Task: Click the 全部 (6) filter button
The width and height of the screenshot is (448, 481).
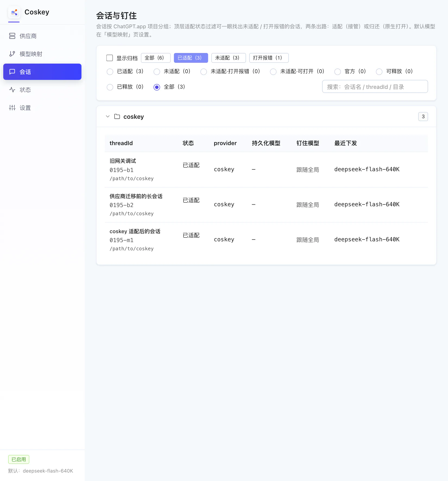Action: (156, 58)
